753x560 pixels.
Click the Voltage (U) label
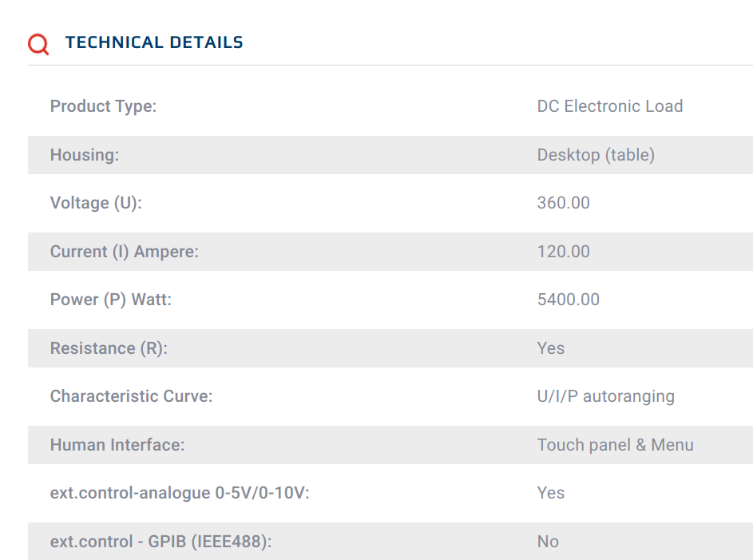(x=95, y=203)
